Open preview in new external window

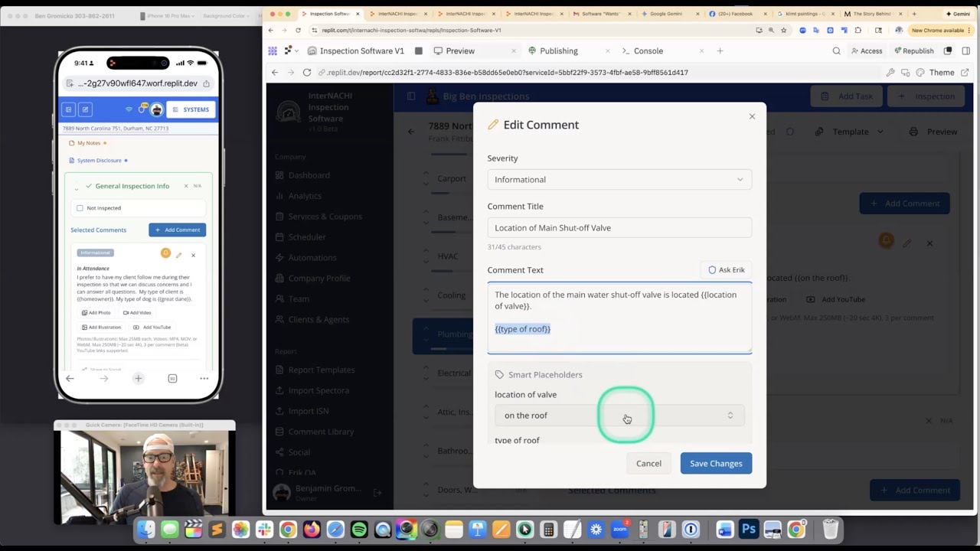tap(965, 73)
